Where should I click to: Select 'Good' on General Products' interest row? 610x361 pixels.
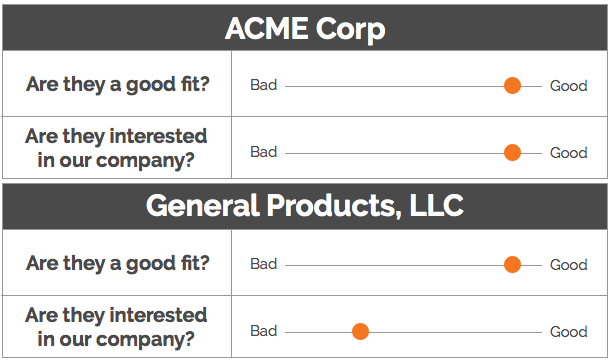tap(568, 331)
